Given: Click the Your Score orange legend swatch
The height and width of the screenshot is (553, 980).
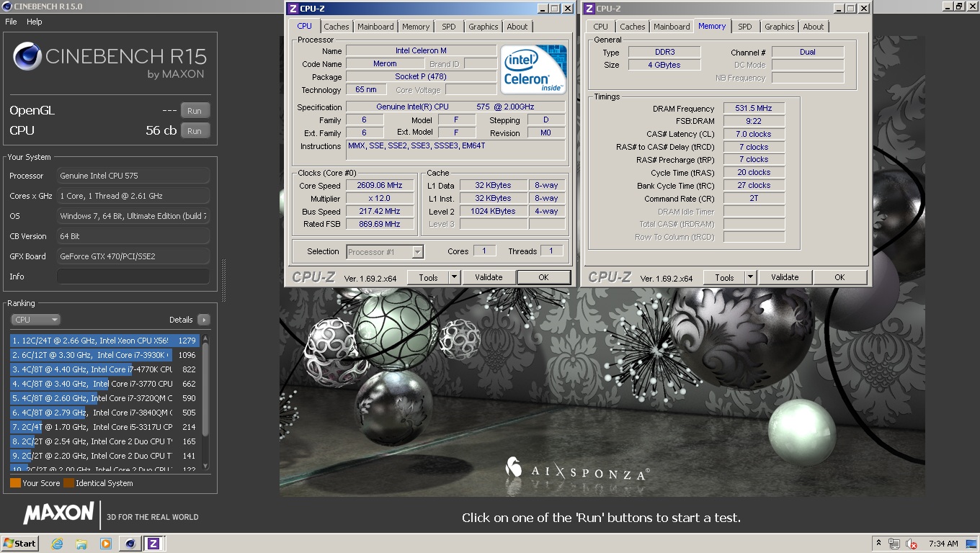Looking at the screenshot, I should pyautogui.click(x=15, y=483).
